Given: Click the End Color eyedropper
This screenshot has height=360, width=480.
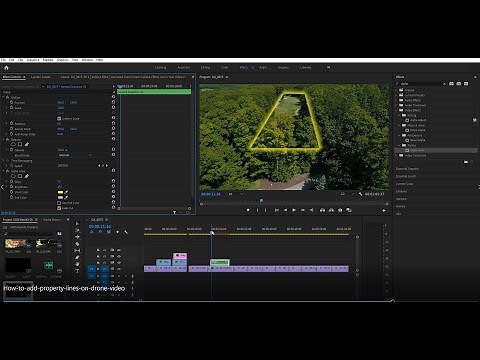Looking at the screenshot, I should (x=66, y=198).
